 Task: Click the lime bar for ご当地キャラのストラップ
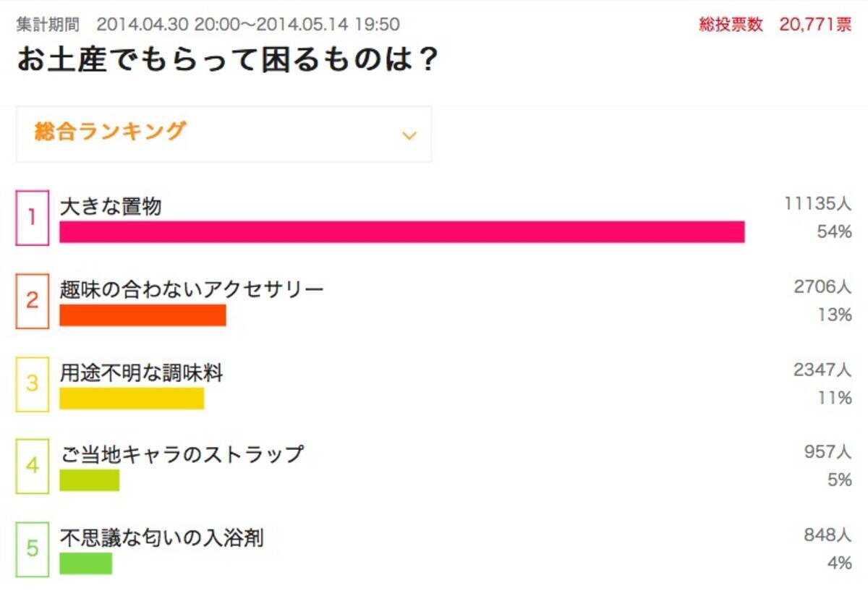89,480
